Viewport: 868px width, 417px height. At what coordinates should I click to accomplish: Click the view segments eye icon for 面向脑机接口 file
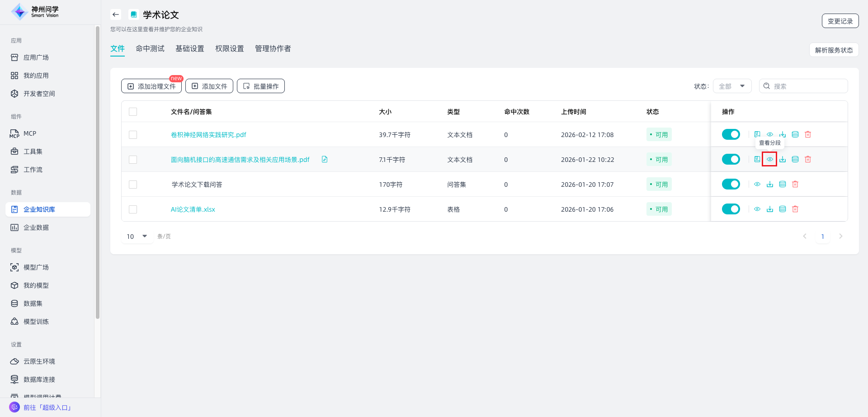tap(769, 159)
